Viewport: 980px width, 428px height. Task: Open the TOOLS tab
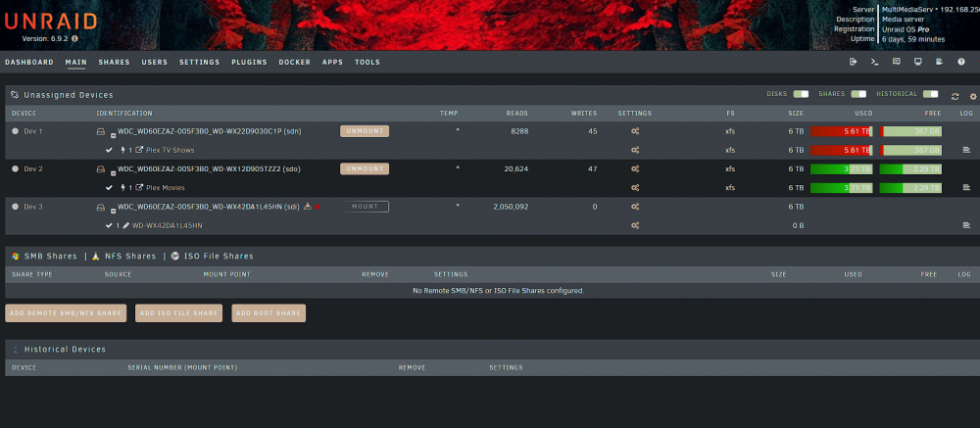pyautogui.click(x=367, y=63)
